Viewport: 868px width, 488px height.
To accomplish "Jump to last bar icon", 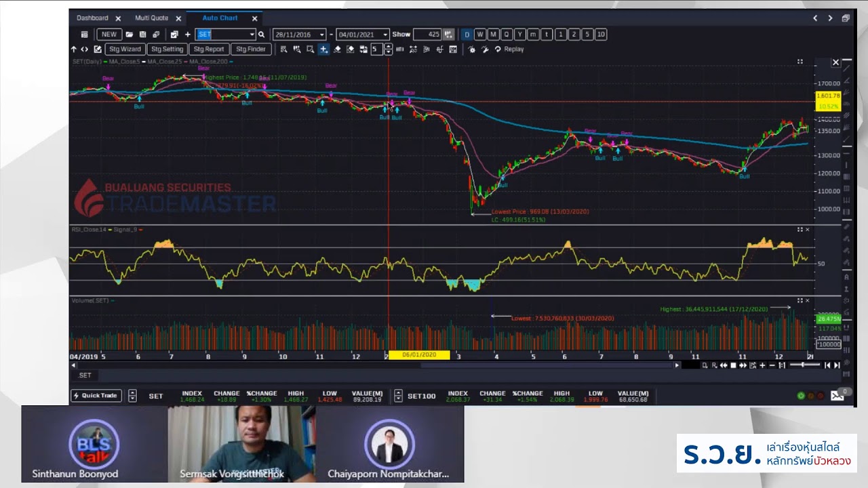I will click(837, 365).
